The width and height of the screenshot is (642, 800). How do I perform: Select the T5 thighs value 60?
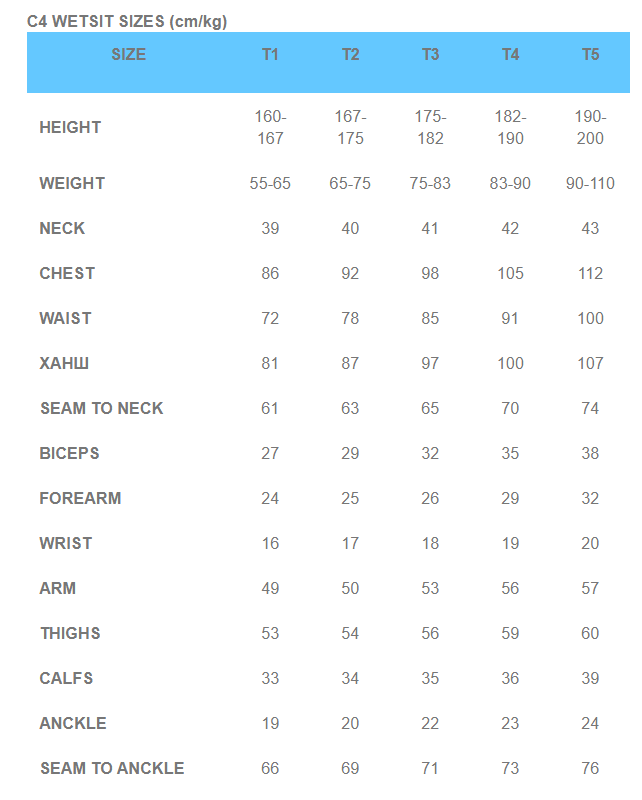point(590,634)
